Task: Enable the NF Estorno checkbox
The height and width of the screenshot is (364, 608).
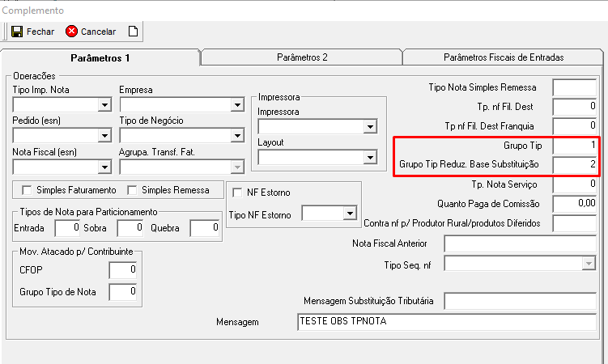Action: [x=237, y=193]
